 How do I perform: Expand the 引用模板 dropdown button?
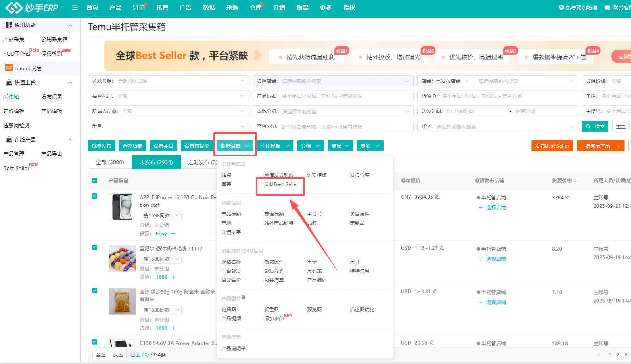click(x=275, y=146)
